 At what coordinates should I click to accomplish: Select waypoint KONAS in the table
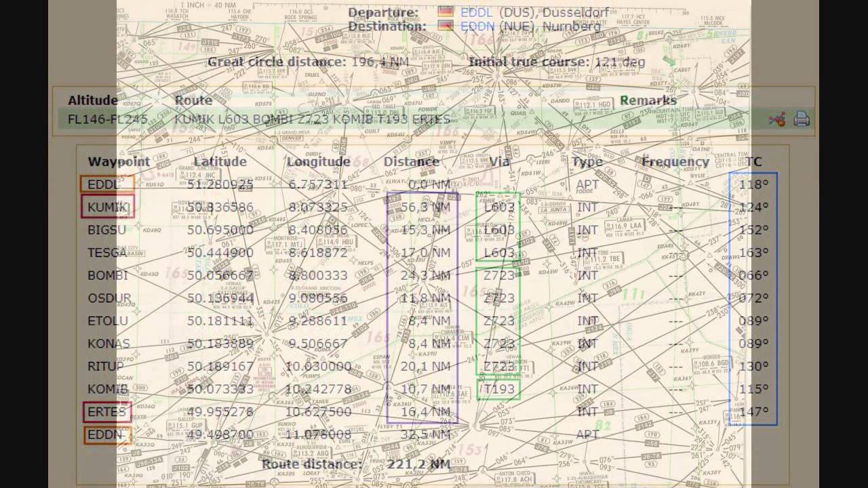pos(108,344)
